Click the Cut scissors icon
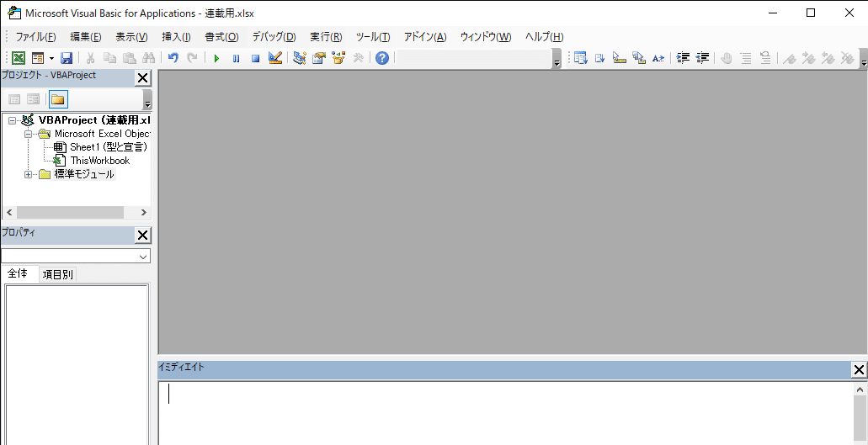868x445 pixels. coord(91,58)
